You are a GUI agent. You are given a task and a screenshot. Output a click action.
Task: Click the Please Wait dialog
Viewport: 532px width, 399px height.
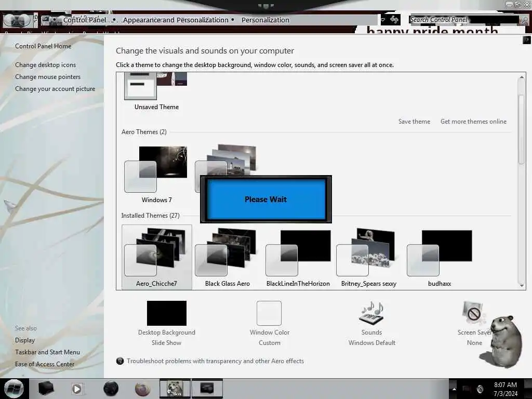[265, 199]
